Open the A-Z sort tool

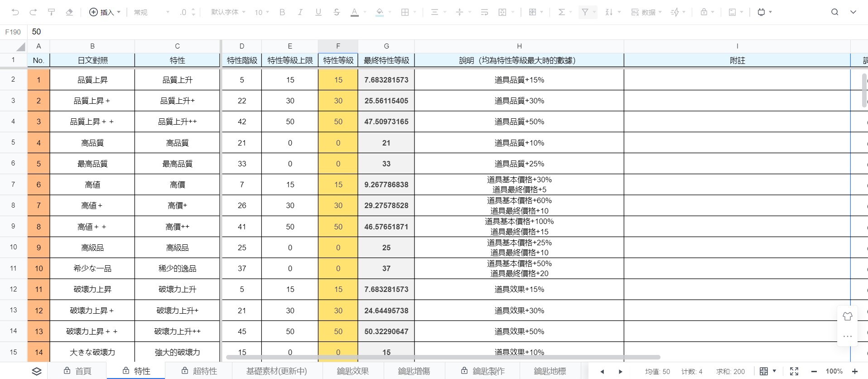point(609,12)
